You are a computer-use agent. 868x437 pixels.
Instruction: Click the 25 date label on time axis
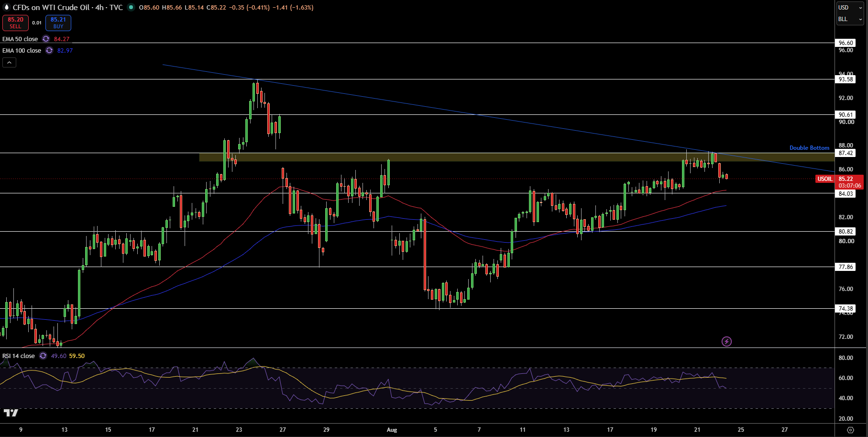click(741, 430)
